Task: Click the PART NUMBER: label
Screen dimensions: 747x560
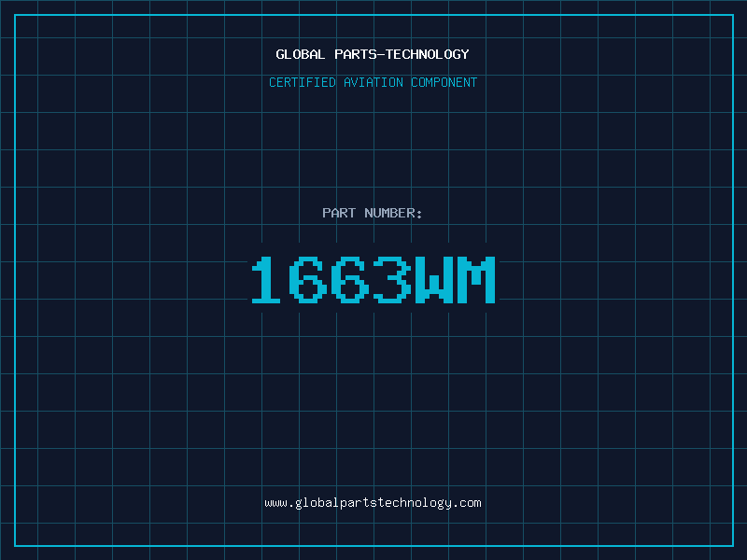Action: pyautogui.click(x=372, y=213)
